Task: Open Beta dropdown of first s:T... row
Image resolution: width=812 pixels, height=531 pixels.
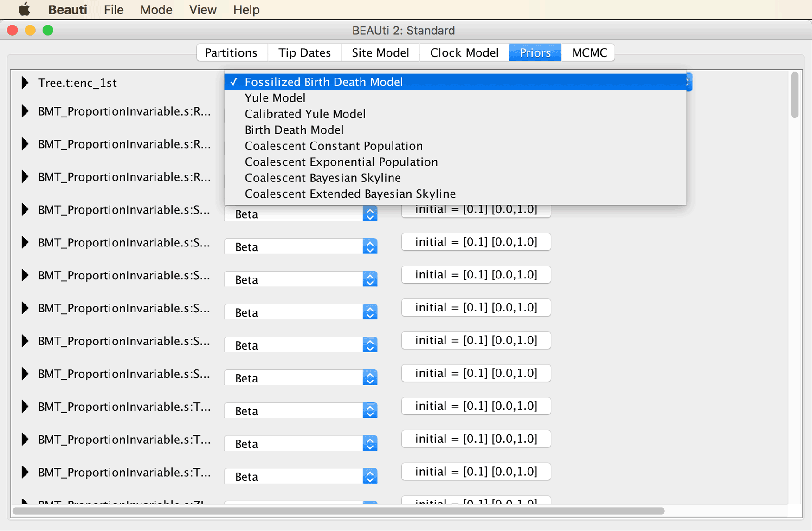Action: (x=301, y=411)
